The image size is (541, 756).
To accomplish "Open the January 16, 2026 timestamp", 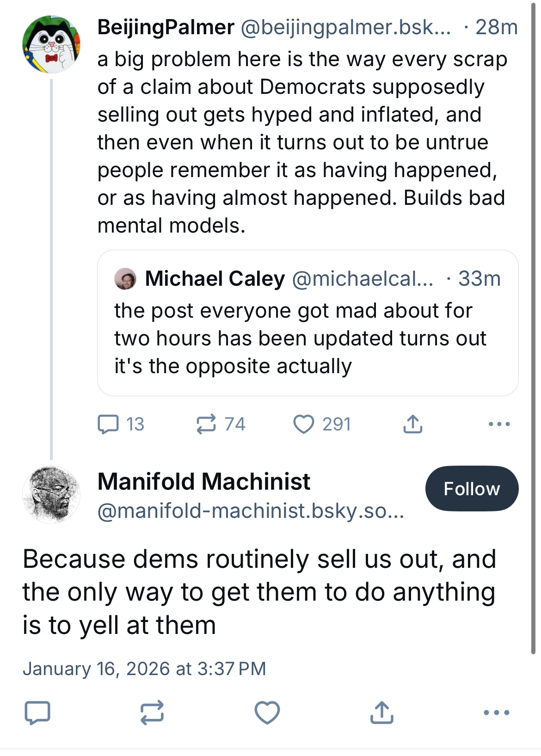I will [x=144, y=669].
